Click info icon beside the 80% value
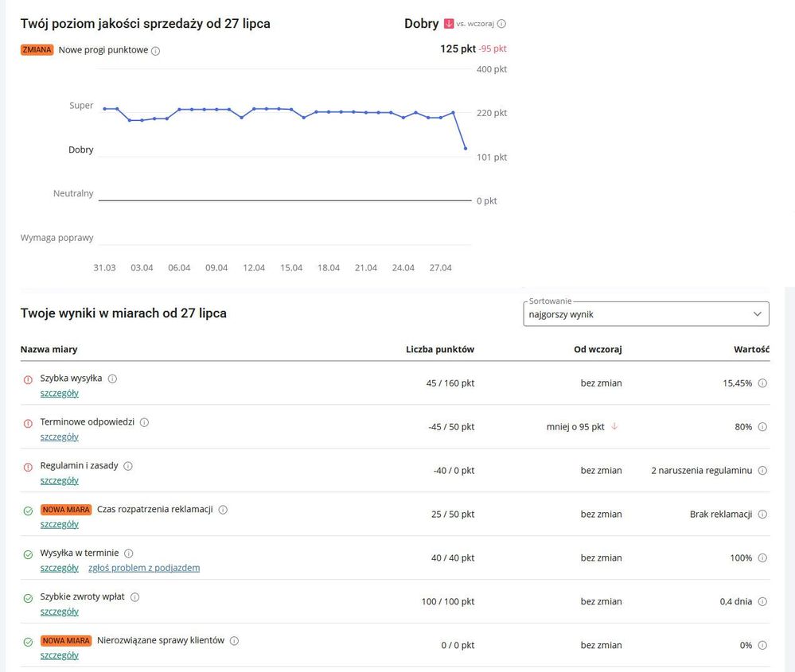The width and height of the screenshot is (795, 672). pos(762,427)
